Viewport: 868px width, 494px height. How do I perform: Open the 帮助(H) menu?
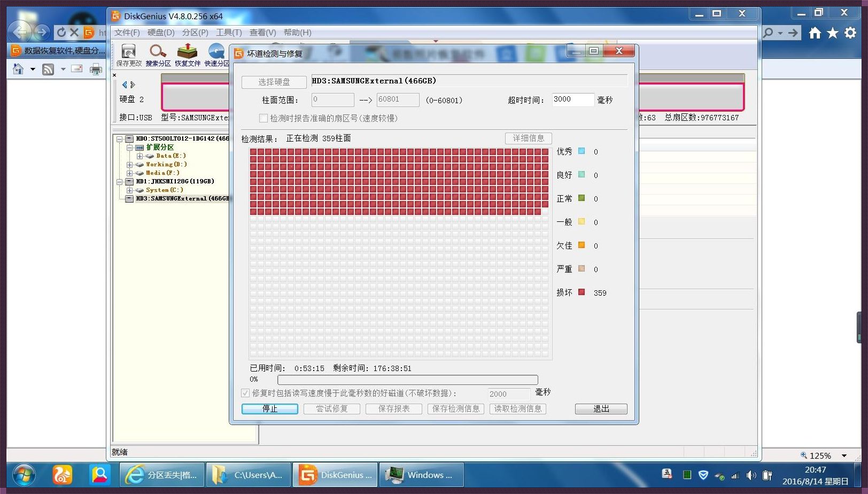(298, 33)
